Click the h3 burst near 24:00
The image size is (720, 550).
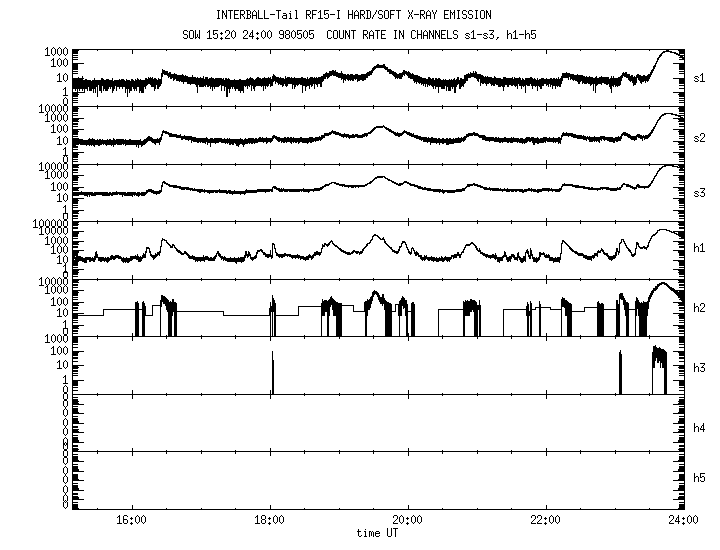point(659,358)
